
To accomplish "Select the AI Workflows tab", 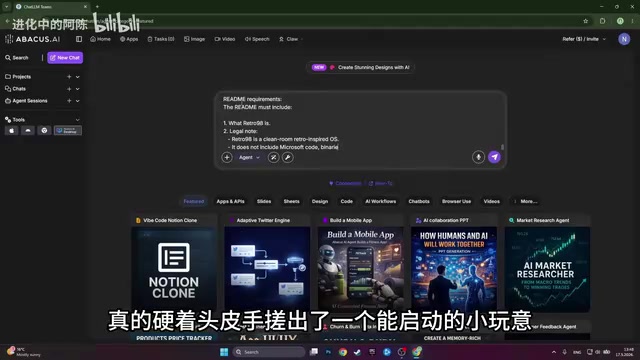I will click(380, 201).
